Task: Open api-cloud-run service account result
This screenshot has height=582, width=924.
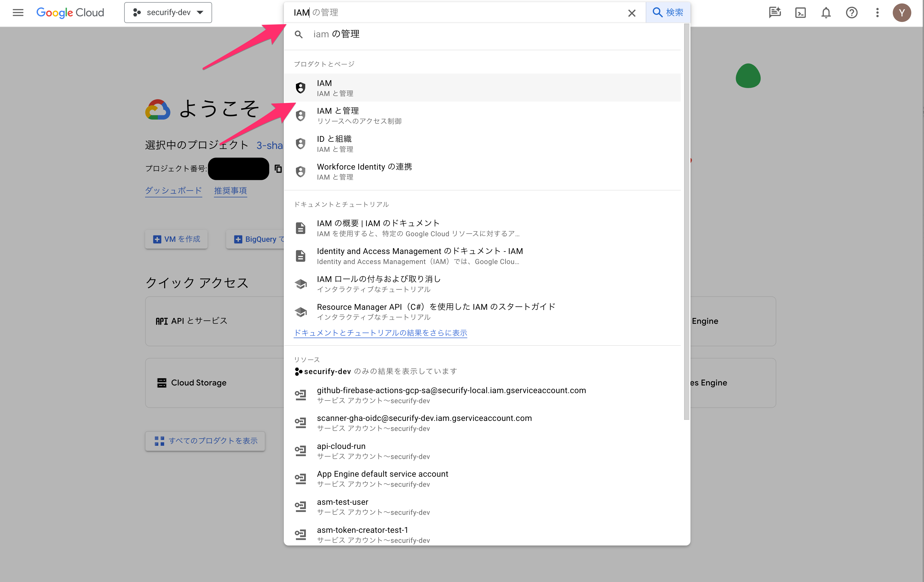Action: [482, 451]
